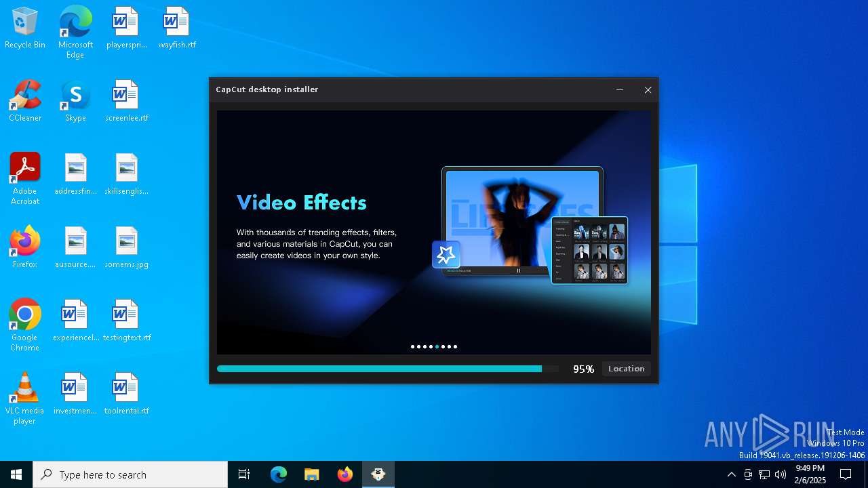Click the installation progress bar

[x=388, y=369]
